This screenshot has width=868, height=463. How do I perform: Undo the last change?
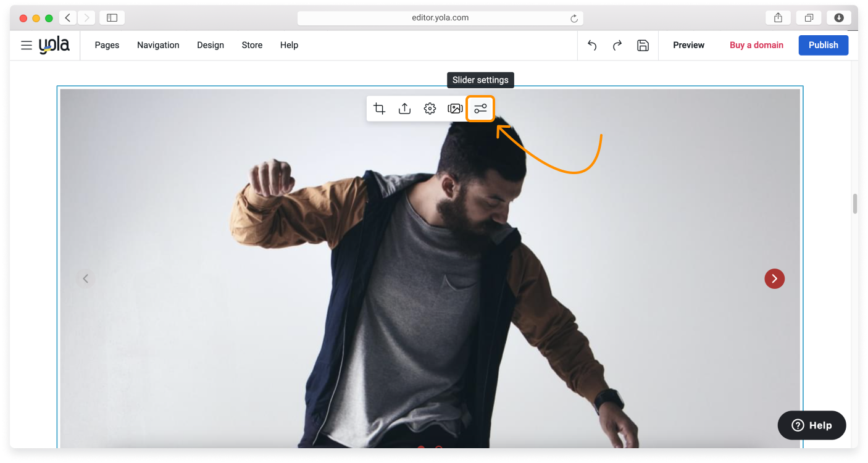coord(591,45)
